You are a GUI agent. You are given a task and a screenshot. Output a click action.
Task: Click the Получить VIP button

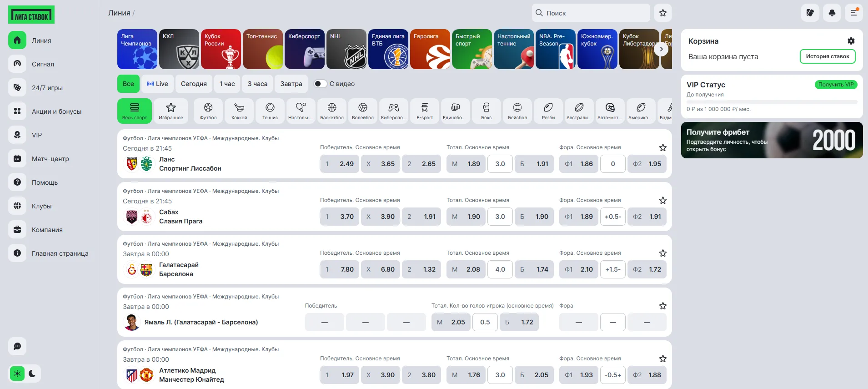[x=836, y=85]
